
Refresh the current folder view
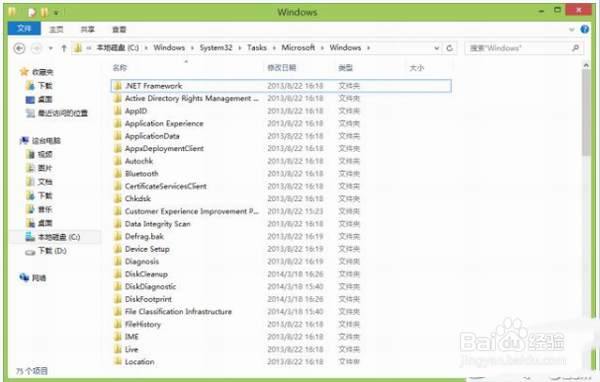pyautogui.click(x=450, y=48)
